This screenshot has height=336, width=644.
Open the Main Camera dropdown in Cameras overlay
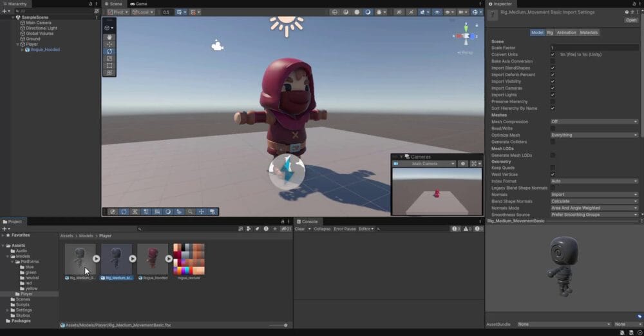click(x=424, y=164)
